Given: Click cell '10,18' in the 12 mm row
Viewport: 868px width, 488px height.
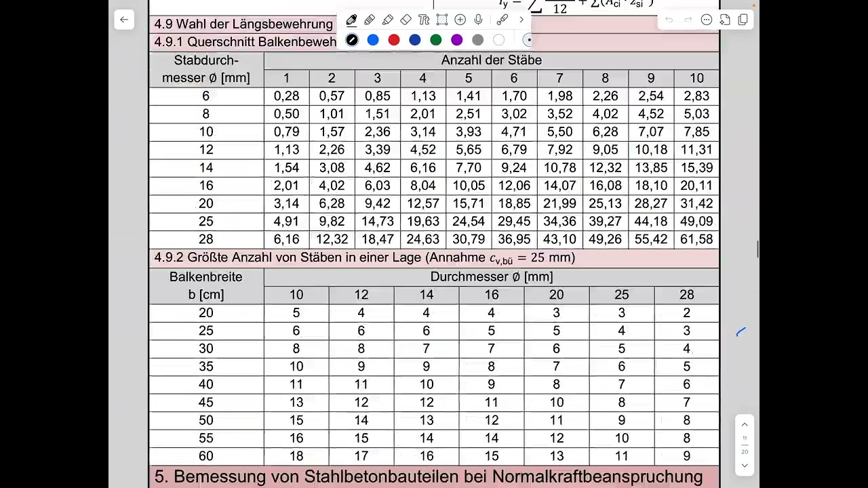Looking at the screenshot, I should [651, 150].
